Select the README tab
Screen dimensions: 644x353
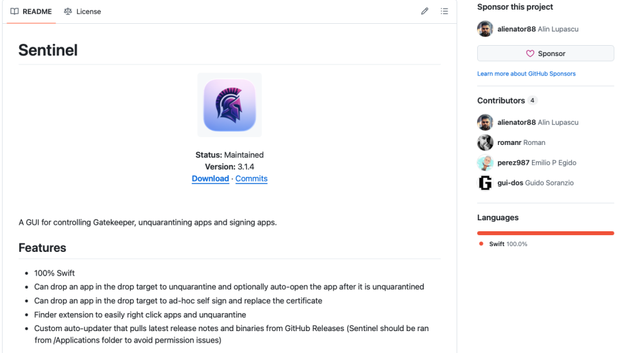click(31, 12)
